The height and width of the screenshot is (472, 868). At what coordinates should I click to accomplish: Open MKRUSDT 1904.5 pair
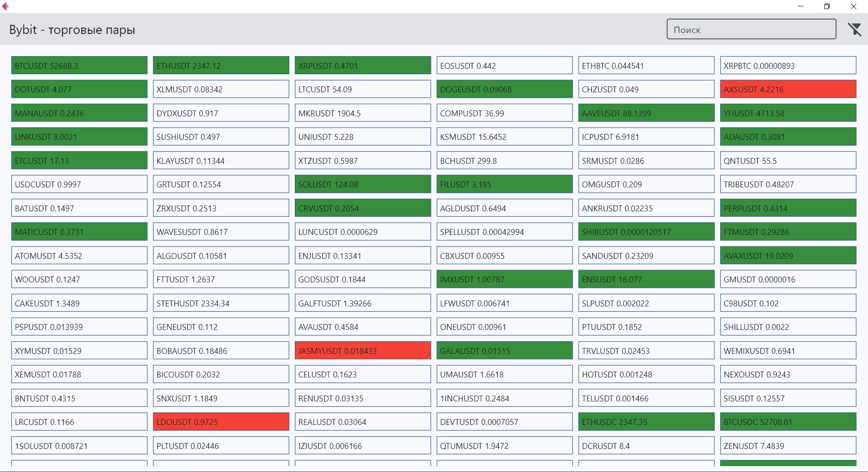coord(363,113)
